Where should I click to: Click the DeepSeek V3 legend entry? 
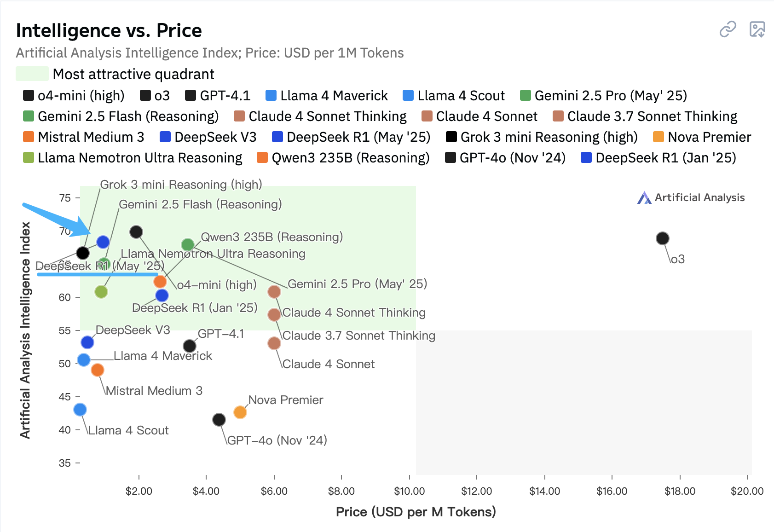pos(208,137)
